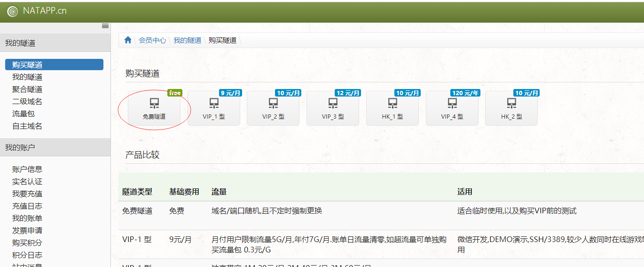Choose the VIP_4 型 tunnel tile
This screenshot has height=267, width=644.
tap(452, 108)
